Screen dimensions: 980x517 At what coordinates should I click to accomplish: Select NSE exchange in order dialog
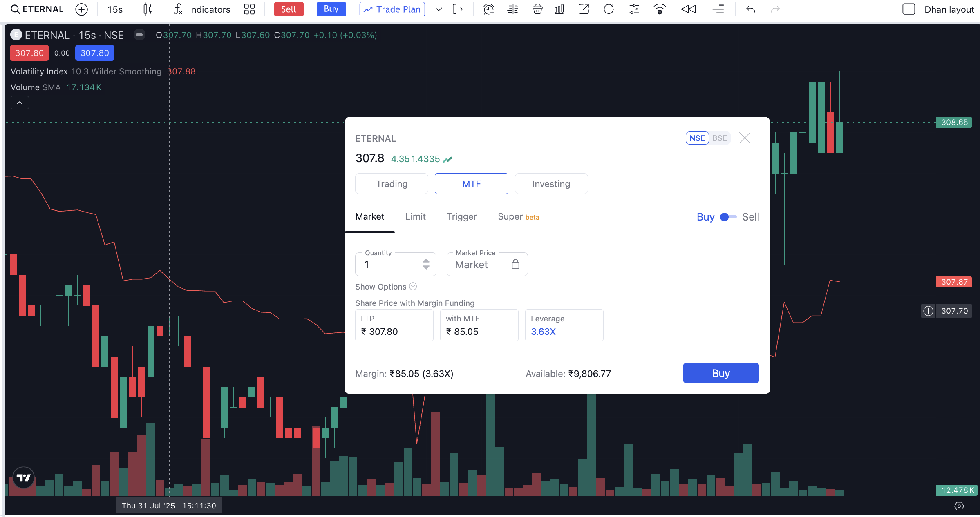click(697, 138)
